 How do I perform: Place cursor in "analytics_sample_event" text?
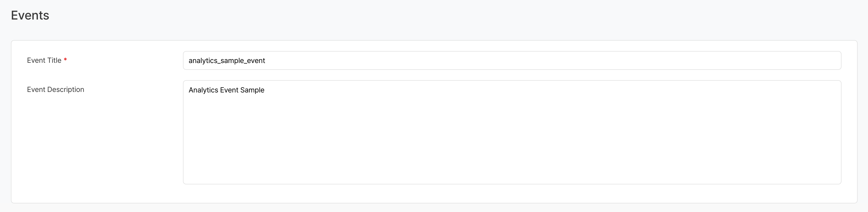226,61
